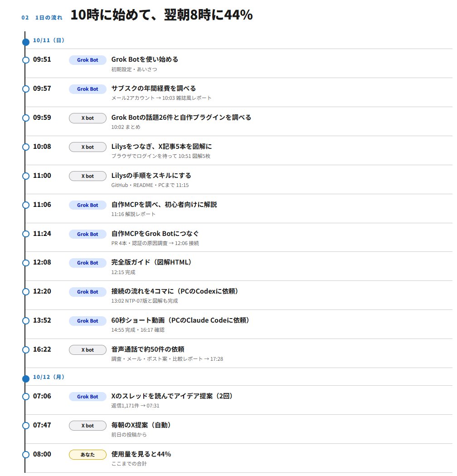Click 'Grok Botの話題26件と自作プラグインを調べる'
Screen dimensions: 457x476
pyautogui.click(x=181, y=118)
